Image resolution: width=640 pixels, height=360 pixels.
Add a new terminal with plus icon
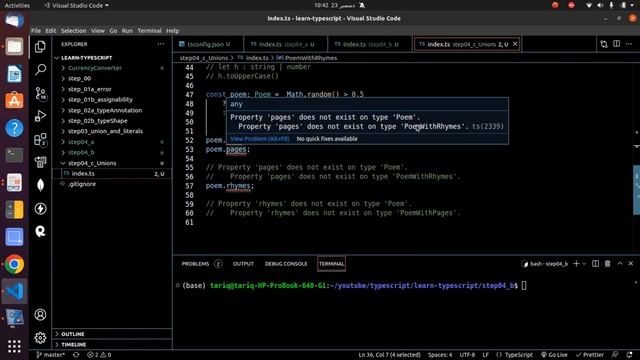point(576,264)
